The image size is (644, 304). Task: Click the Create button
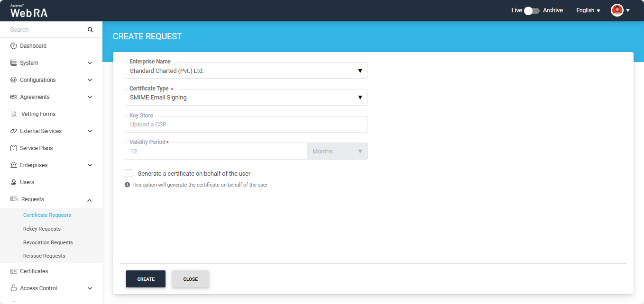146,279
